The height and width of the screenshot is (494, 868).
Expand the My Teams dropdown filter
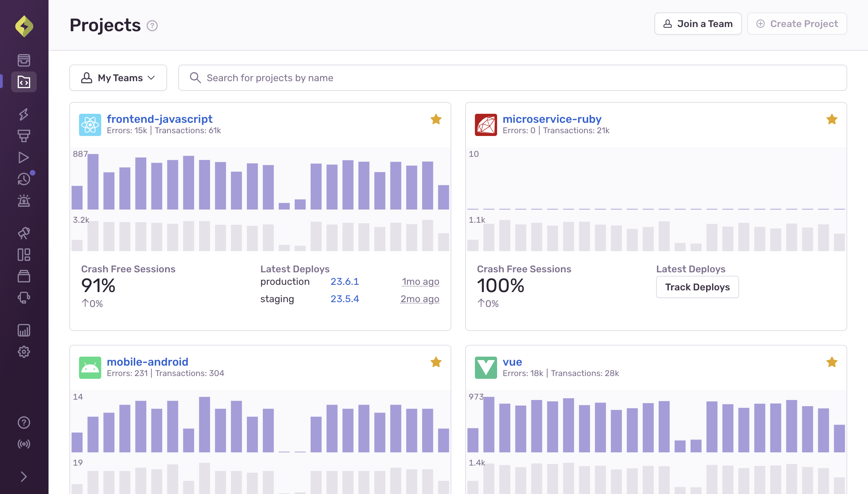pos(118,78)
